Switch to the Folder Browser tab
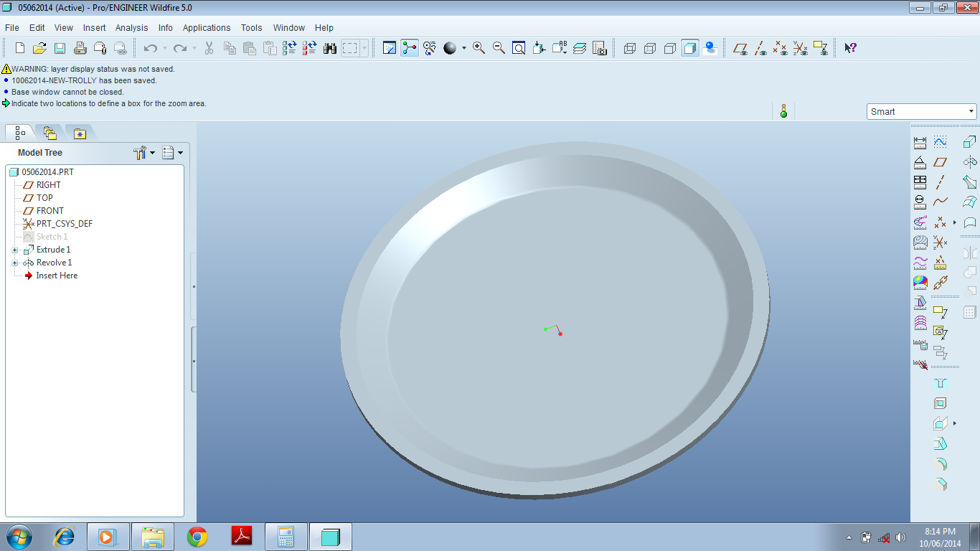The image size is (980, 551). pyautogui.click(x=50, y=133)
